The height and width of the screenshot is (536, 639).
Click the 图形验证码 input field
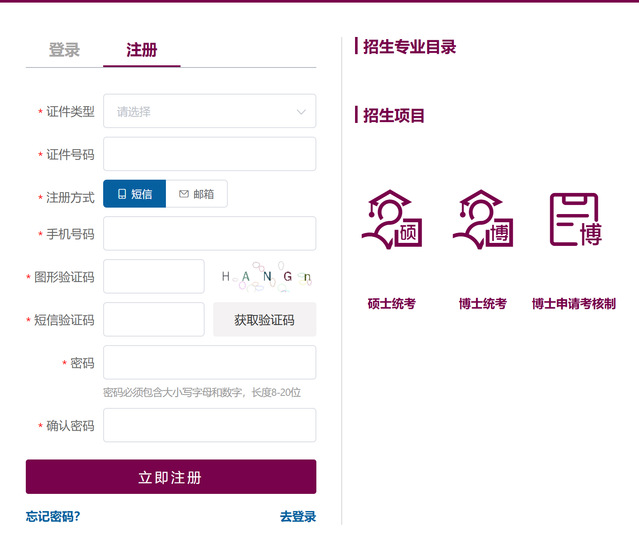click(154, 277)
